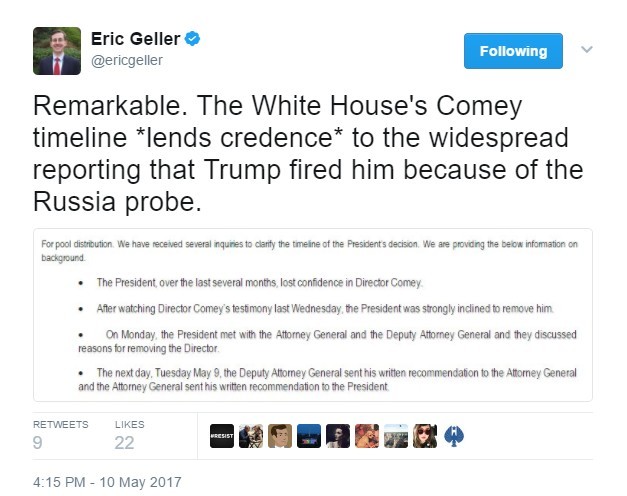Enlarge the attached Comey timeline image
627x496 pixels.
pyautogui.click(x=312, y=314)
